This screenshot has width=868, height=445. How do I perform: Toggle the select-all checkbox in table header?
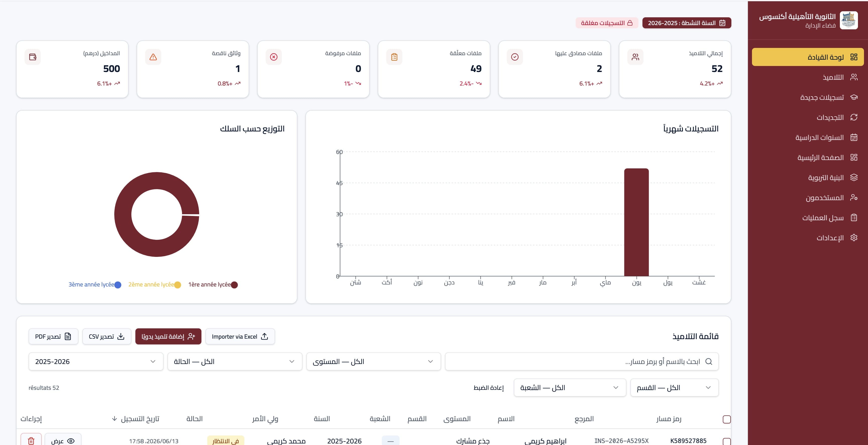tap(727, 419)
